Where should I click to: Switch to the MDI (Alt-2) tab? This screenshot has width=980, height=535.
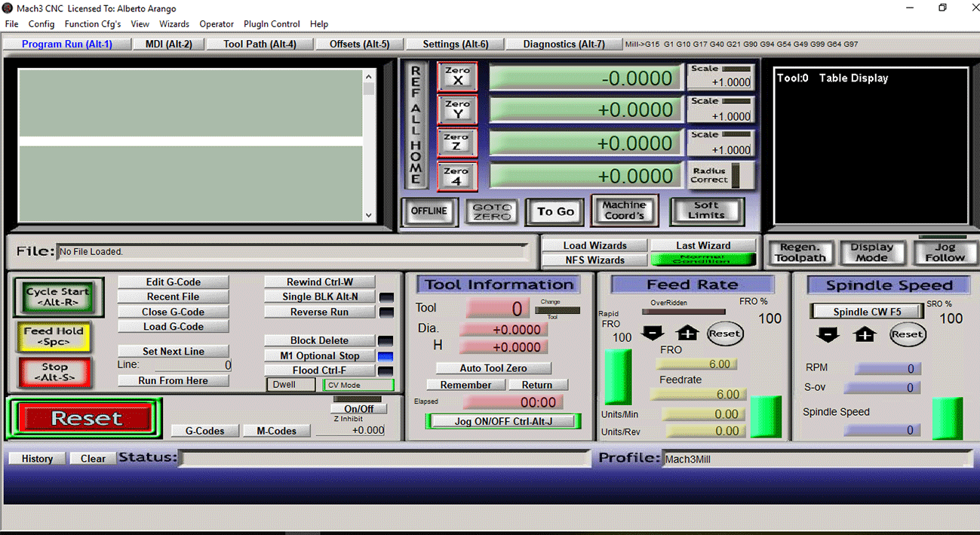pos(169,44)
